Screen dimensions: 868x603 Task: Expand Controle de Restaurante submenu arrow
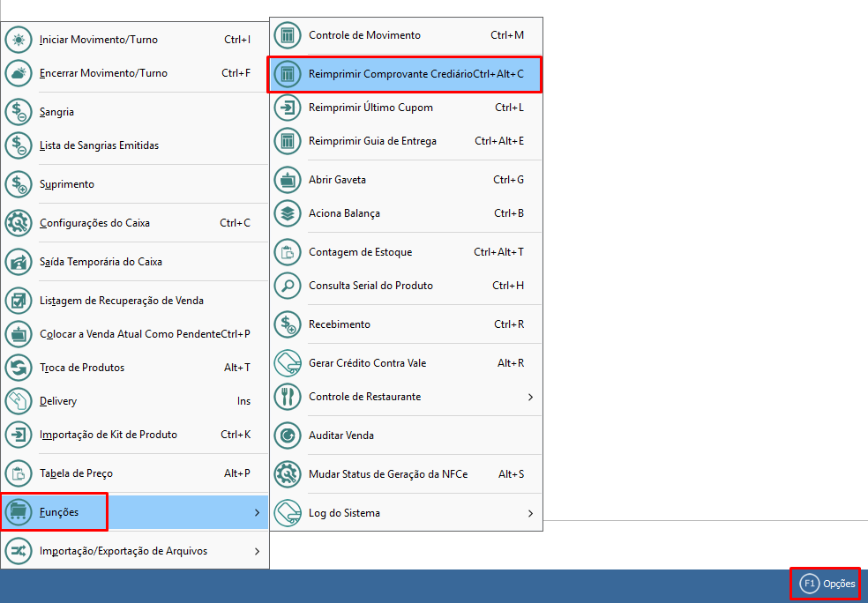(x=530, y=397)
